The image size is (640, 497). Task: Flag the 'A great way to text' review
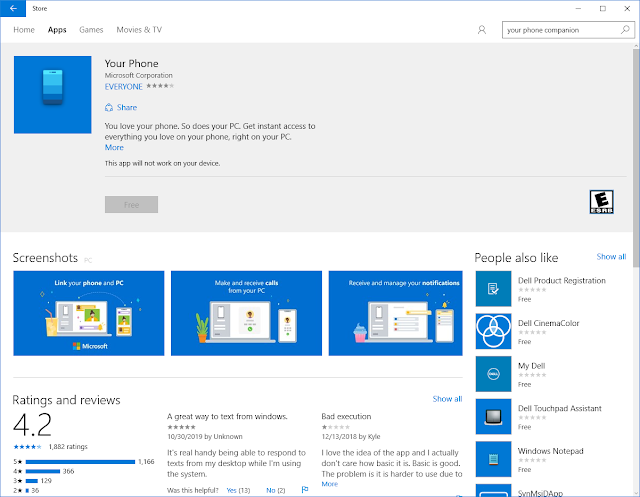coord(304,490)
